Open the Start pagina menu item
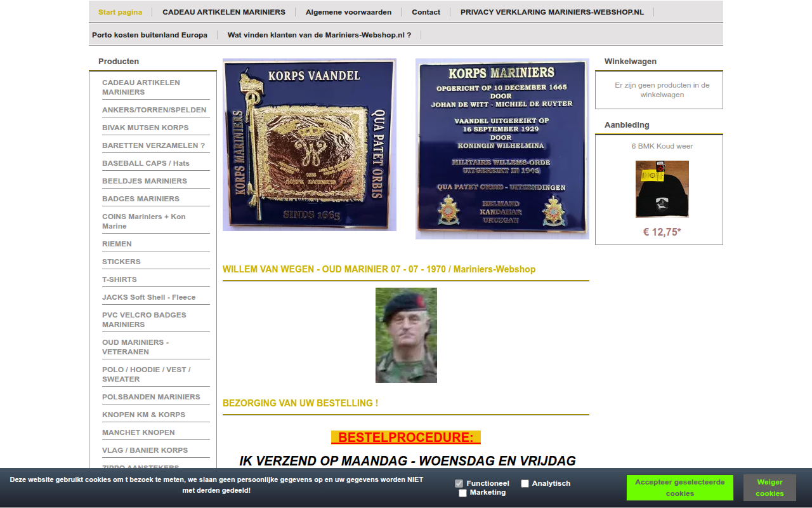Screen dimensions: 812x508 pyautogui.click(x=121, y=12)
